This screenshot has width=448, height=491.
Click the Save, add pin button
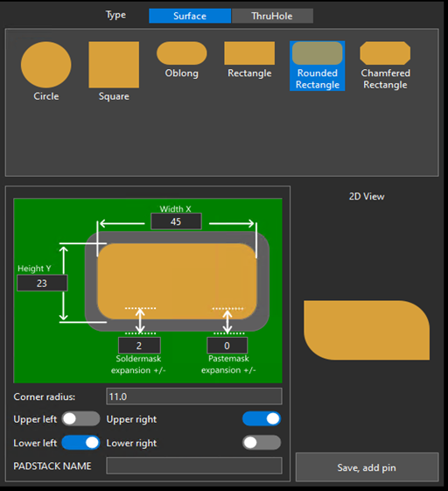click(367, 467)
